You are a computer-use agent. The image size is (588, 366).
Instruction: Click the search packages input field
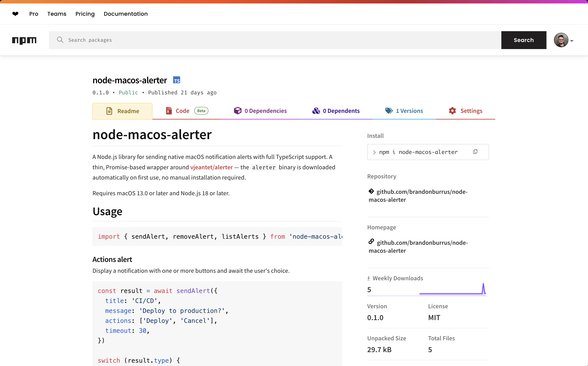169,40
